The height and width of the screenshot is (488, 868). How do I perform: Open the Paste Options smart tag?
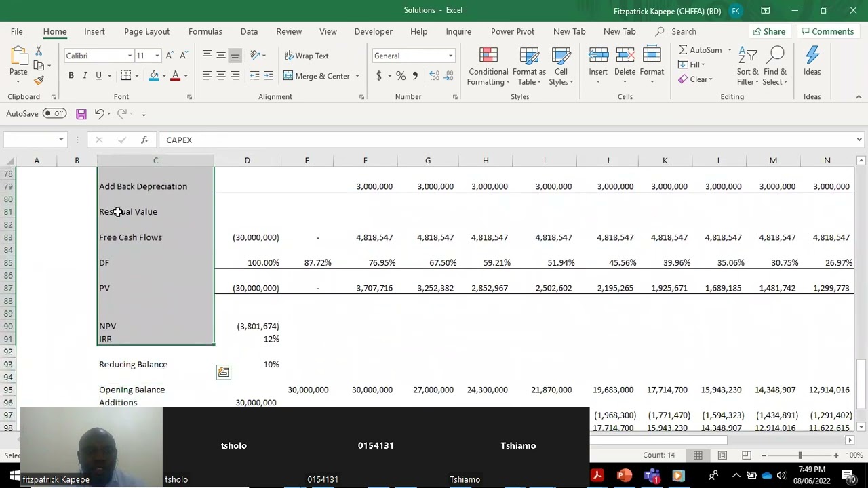(x=223, y=372)
